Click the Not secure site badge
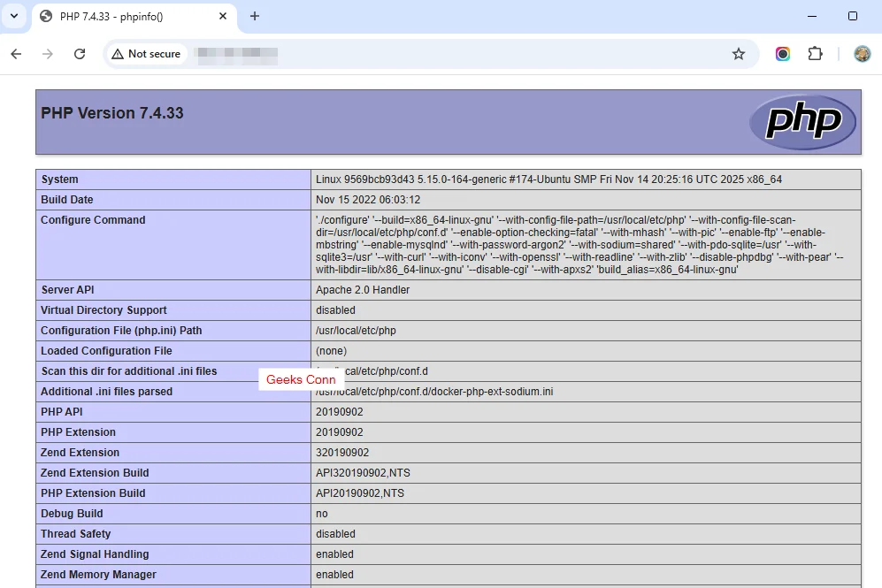Viewport: 882px width, 588px height. click(146, 54)
